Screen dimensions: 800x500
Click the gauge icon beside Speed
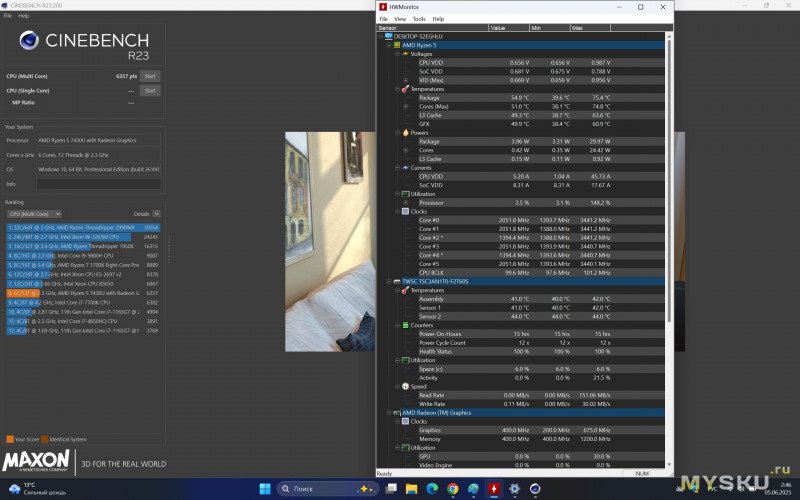(405, 386)
